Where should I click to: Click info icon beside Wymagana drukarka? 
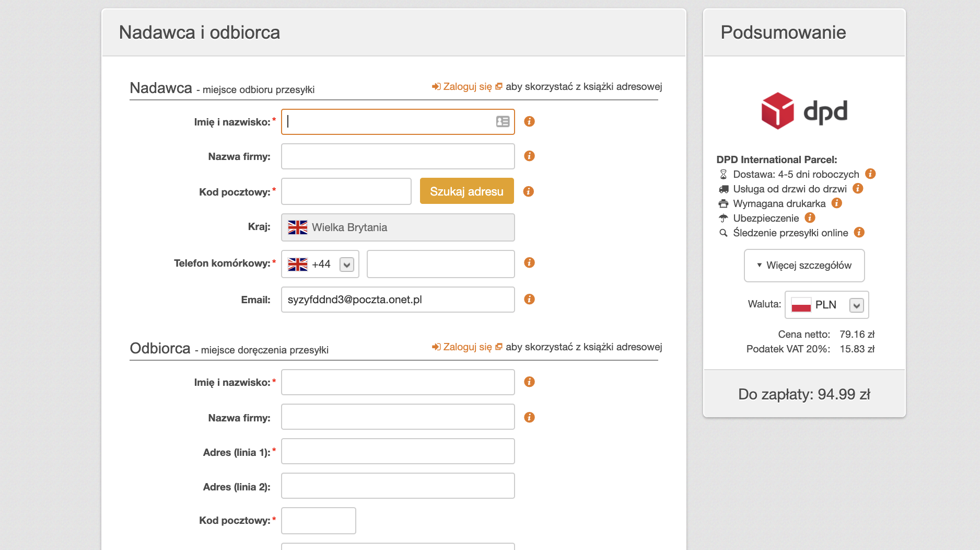[x=837, y=203]
